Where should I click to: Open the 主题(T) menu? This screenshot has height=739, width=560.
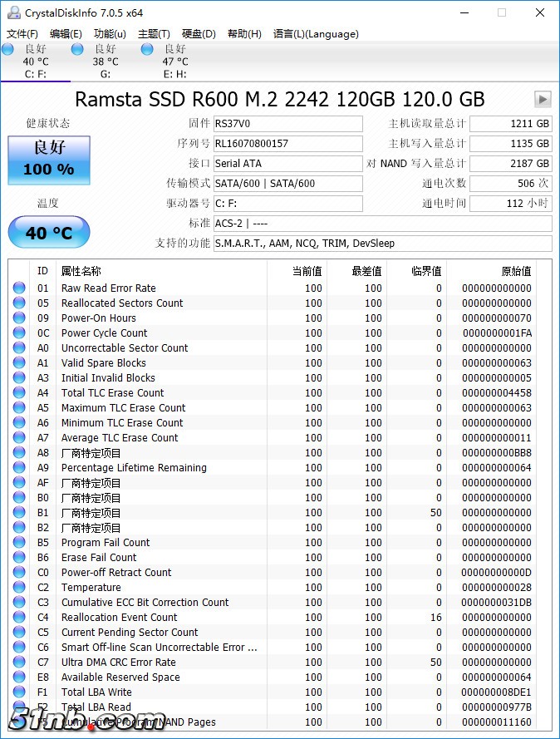[x=154, y=34]
